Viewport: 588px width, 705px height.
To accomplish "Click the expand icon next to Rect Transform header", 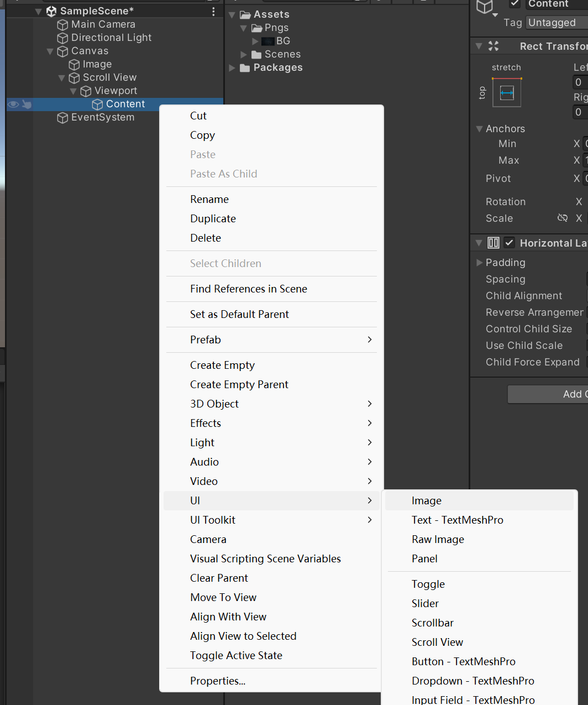I will 480,46.
